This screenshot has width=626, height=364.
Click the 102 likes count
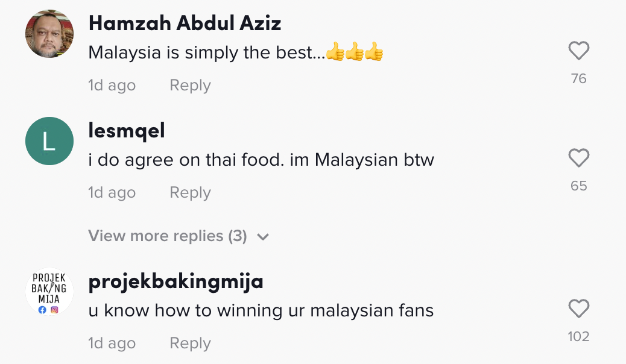click(578, 336)
